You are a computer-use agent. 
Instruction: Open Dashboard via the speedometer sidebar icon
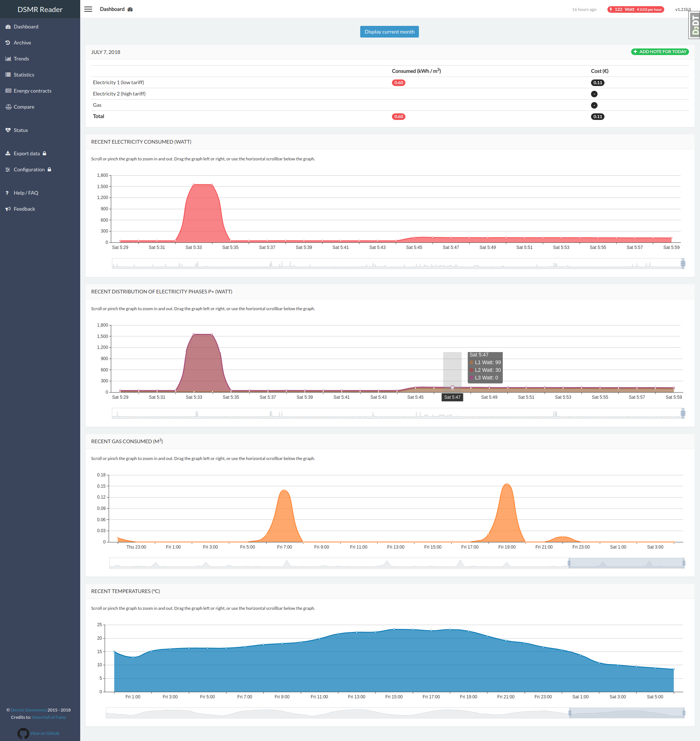coord(8,27)
